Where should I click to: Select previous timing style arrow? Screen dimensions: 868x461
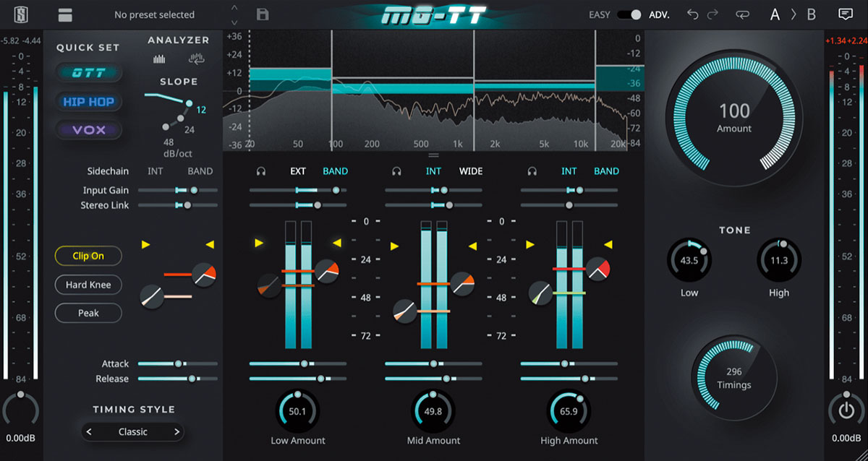(x=89, y=432)
